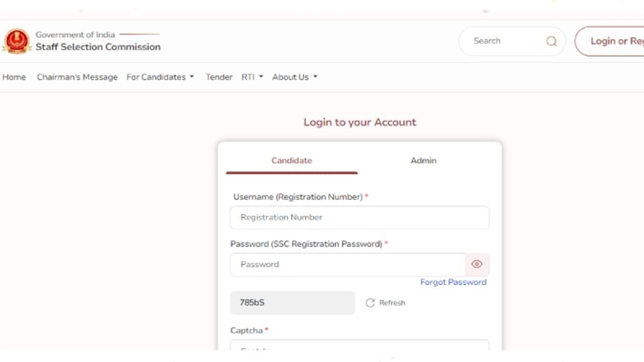
Task: Click the Forgot Password link
Action: tap(453, 282)
